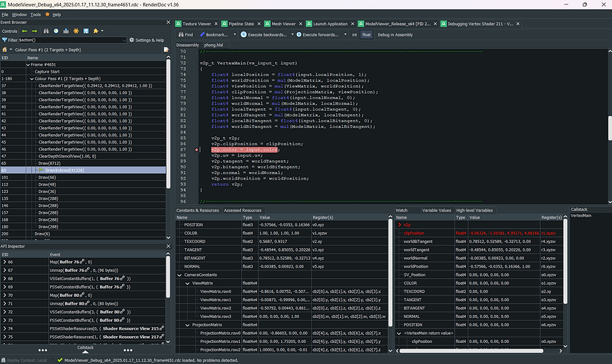Collapse the VertexMain return value node
612x364 pixels.
tap(399, 333)
